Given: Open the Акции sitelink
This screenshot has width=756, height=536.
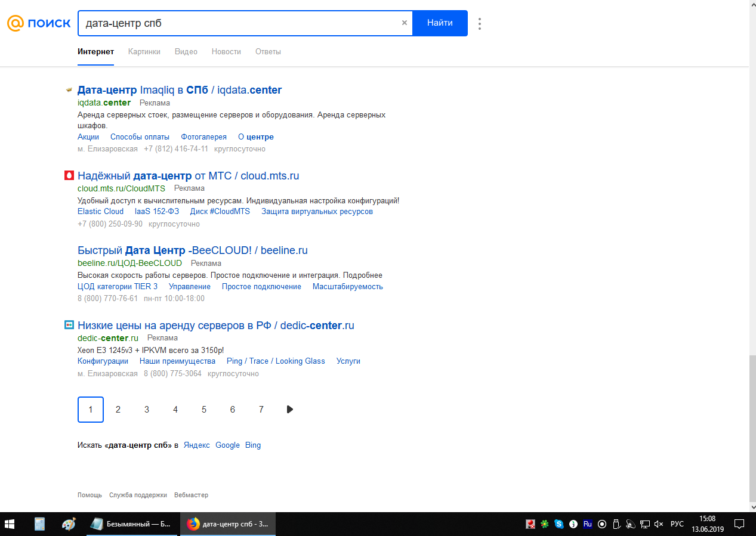Looking at the screenshot, I should coord(88,137).
